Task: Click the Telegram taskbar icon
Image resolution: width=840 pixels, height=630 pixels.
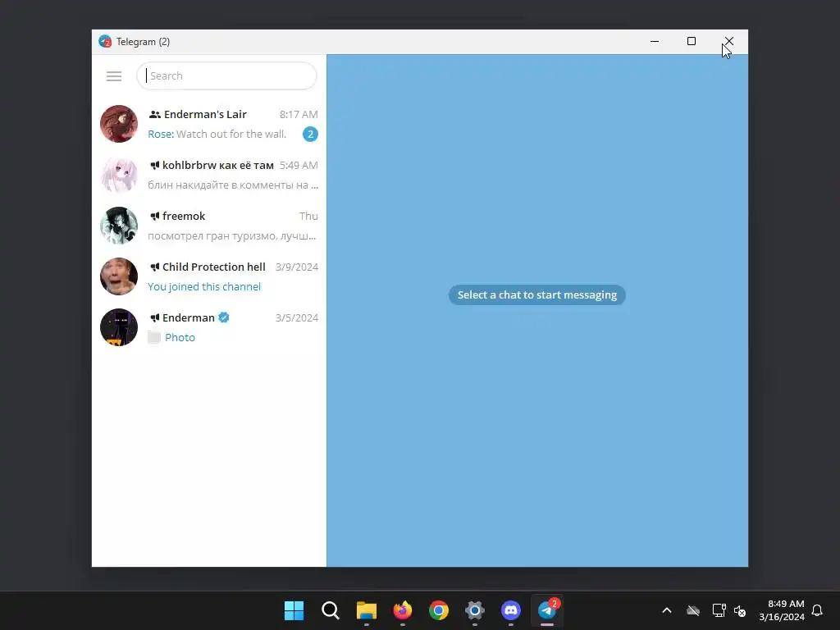Action: coord(547,610)
